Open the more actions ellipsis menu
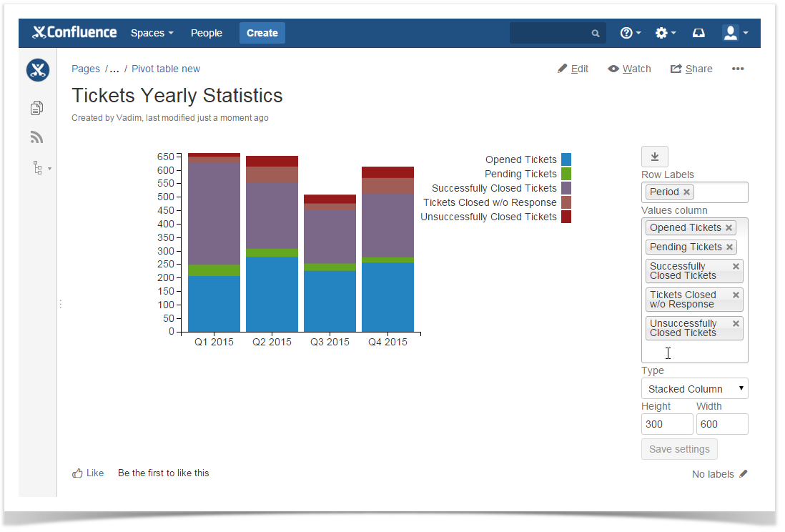 coord(738,69)
